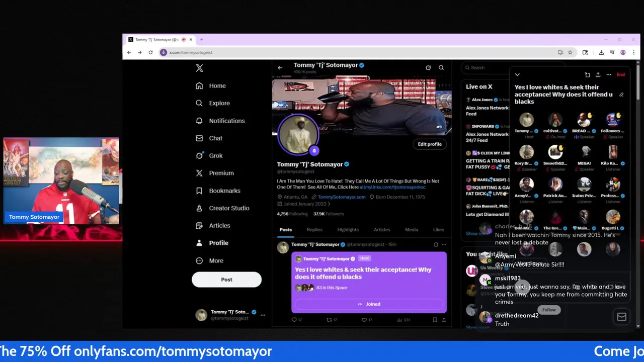
Task: Open Notifications in the sidebar
Action: click(x=220, y=121)
